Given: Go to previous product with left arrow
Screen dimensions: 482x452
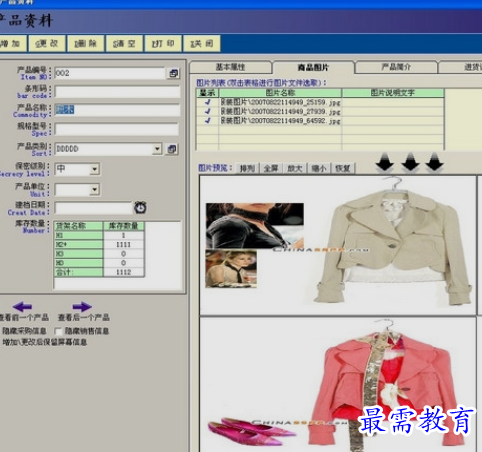Looking at the screenshot, I should pyautogui.click(x=22, y=306).
